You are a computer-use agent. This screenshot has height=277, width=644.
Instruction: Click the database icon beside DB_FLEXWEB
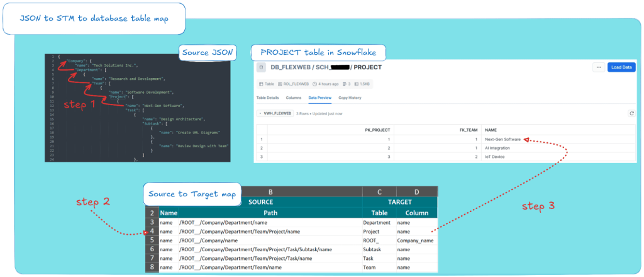pos(260,67)
